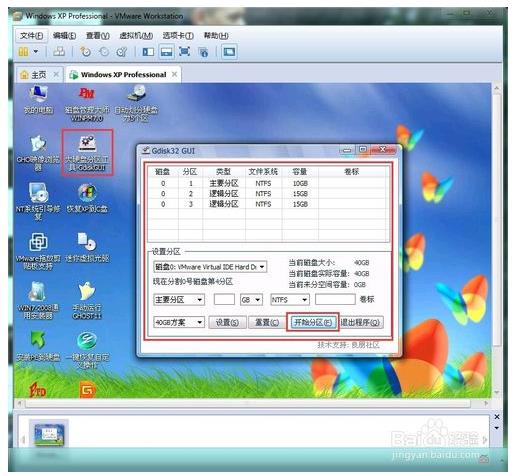
Task: Open the GHO image browser desktop icon
Action: pos(38,153)
